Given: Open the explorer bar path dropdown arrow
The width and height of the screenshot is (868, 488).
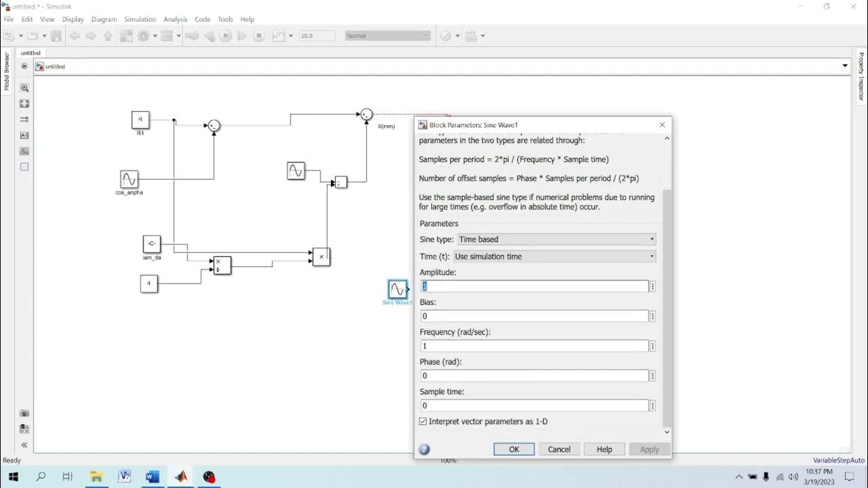Looking at the screenshot, I should coord(845,66).
